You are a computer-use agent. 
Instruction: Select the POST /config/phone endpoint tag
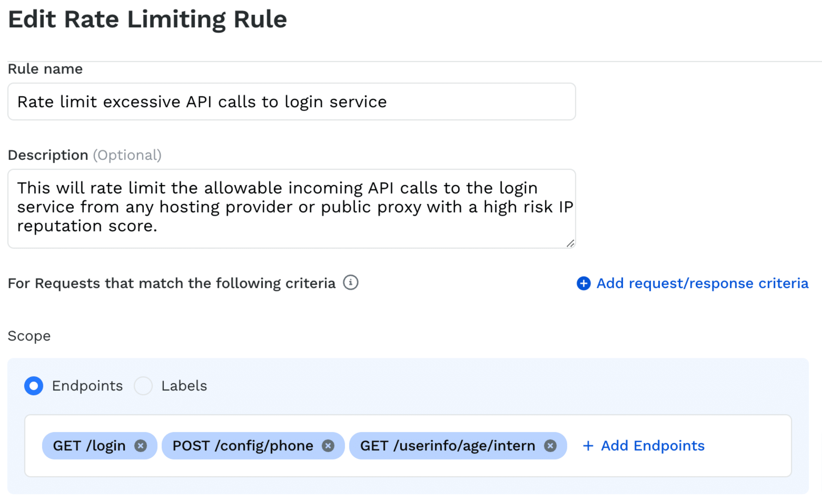click(242, 445)
